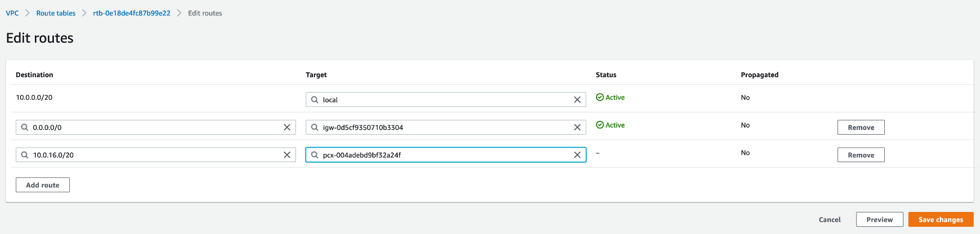980x234 pixels.
Task: Click search icon in pcx target field
Action: click(x=314, y=155)
